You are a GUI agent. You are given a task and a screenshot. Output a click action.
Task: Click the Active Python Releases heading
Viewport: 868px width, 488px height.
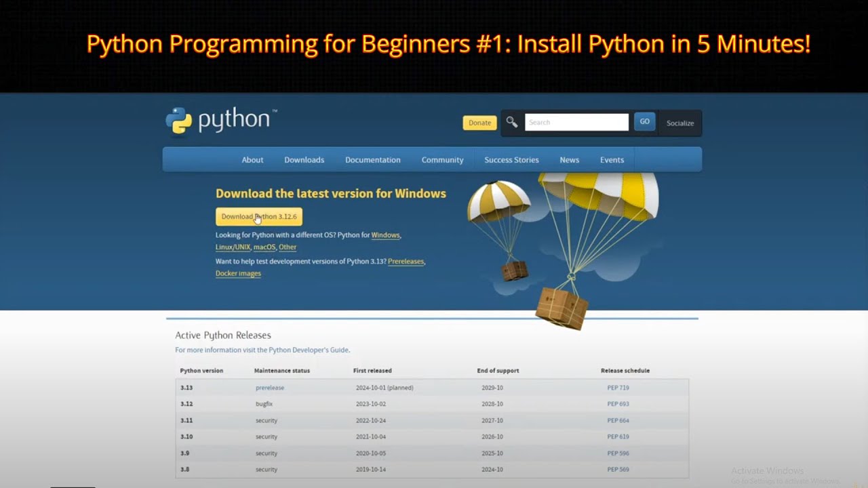click(x=223, y=335)
